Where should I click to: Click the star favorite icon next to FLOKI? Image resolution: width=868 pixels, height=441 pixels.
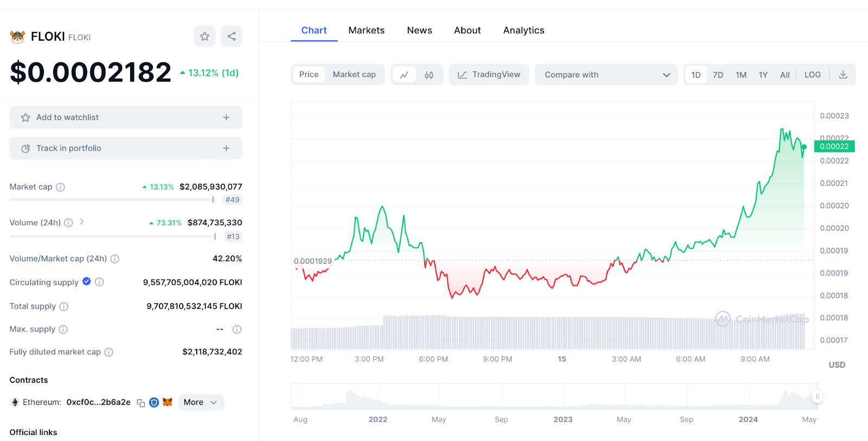[x=205, y=36]
